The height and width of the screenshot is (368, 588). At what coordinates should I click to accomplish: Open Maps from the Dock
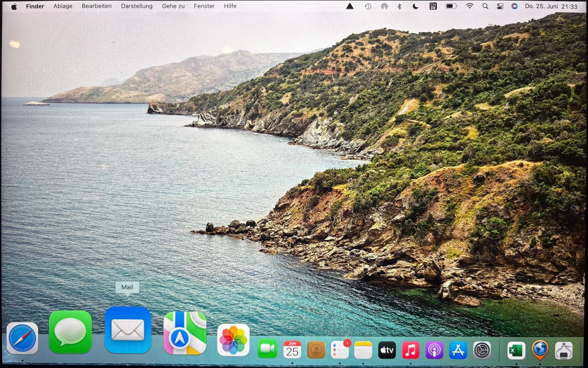click(x=185, y=333)
